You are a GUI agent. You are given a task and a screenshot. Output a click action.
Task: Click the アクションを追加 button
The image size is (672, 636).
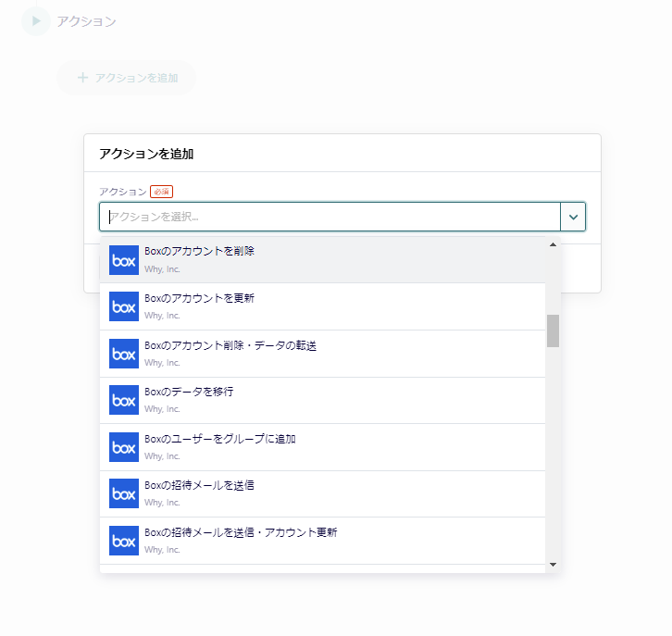(127, 78)
